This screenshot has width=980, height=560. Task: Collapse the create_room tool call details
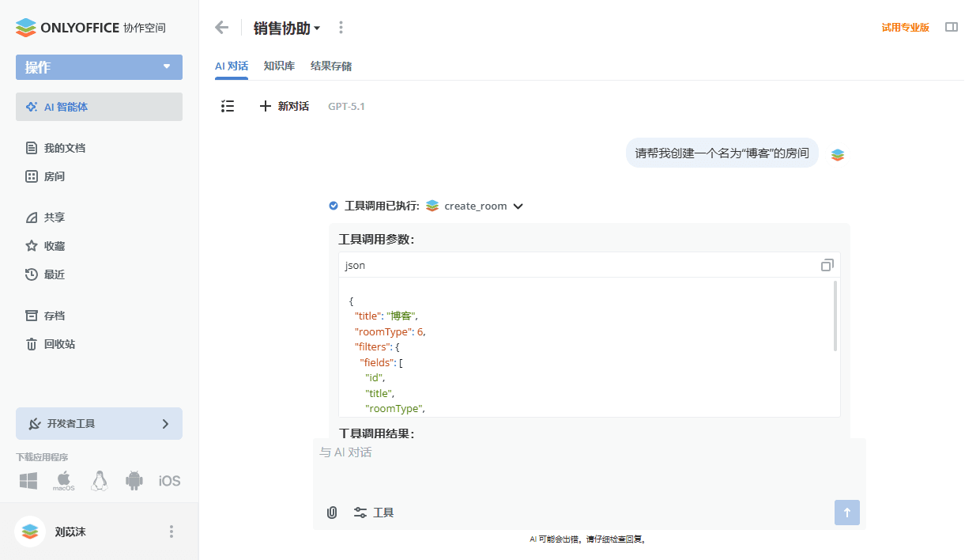click(x=518, y=206)
